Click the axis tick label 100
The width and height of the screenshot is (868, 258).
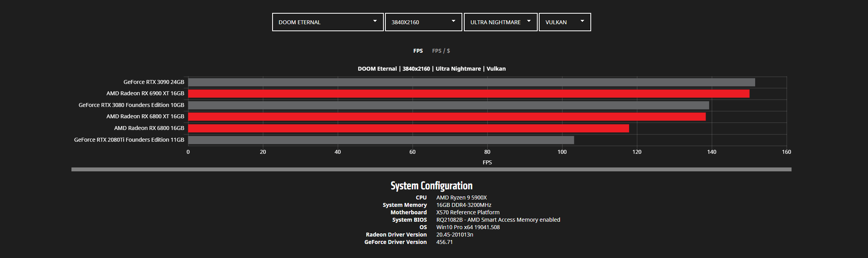(562, 152)
